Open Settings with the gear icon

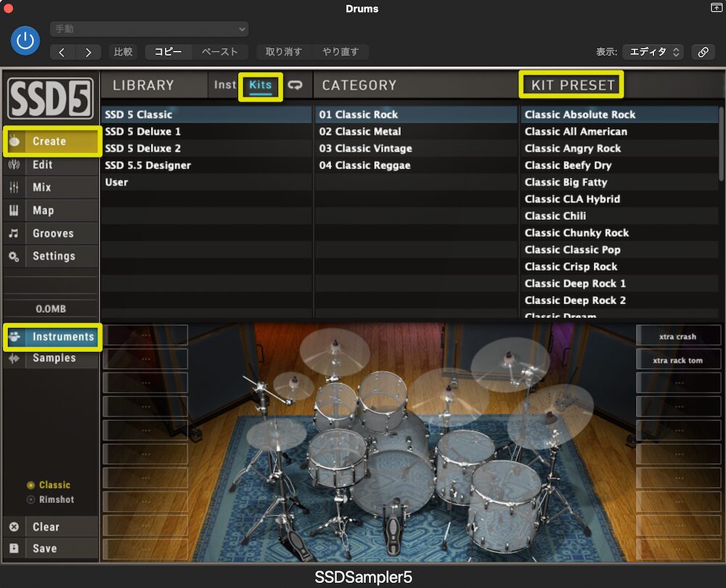pos(53,256)
